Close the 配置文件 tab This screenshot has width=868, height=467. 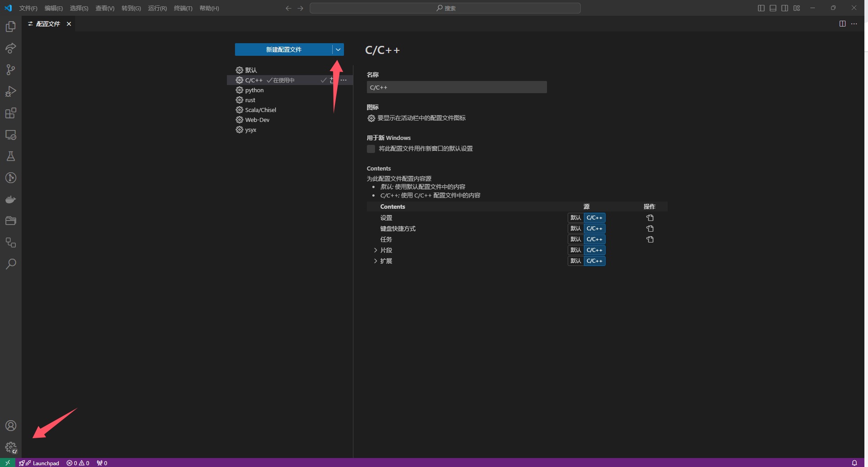point(69,24)
